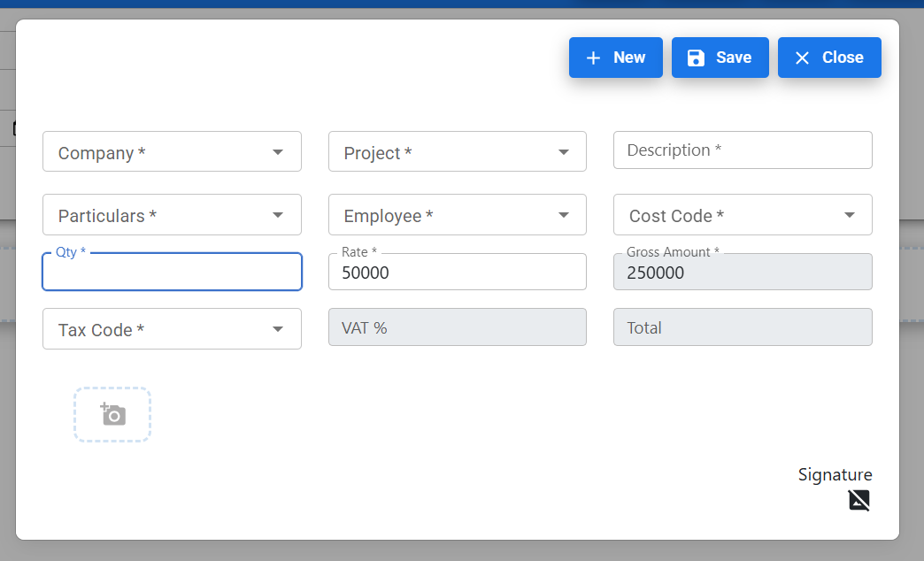This screenshot has height=561, width=924.
Task: Click the floppy disk icon on Save
Action: click(x=697, y=58)
